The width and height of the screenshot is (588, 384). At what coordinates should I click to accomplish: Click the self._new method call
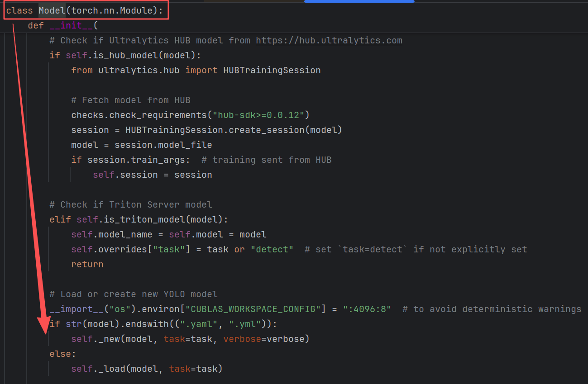click(96, 339)
